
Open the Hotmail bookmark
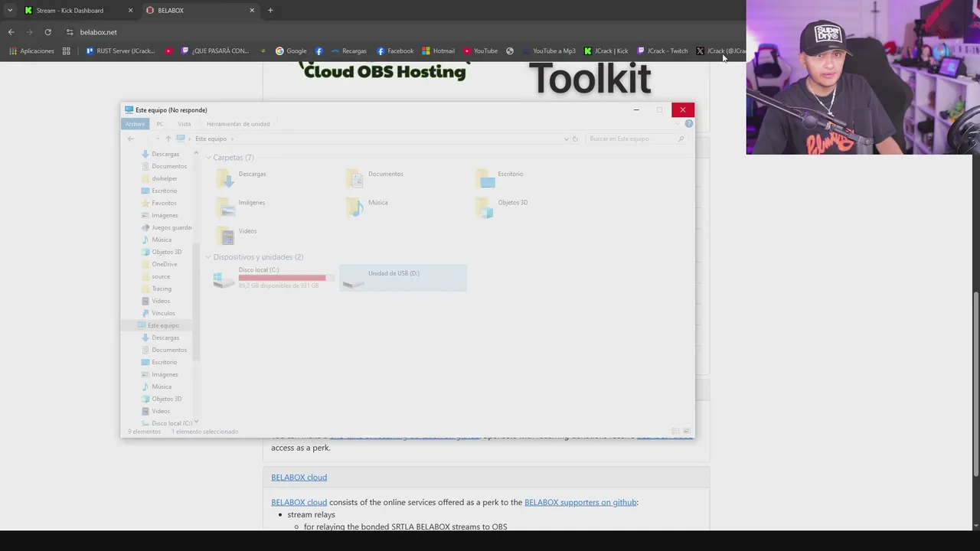[438, 51]
